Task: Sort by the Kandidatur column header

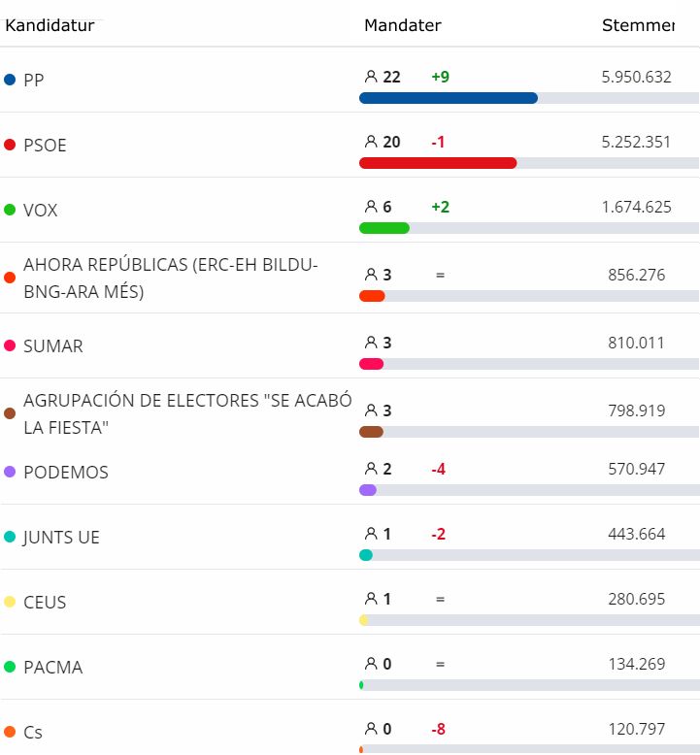Action: [50, 25]
